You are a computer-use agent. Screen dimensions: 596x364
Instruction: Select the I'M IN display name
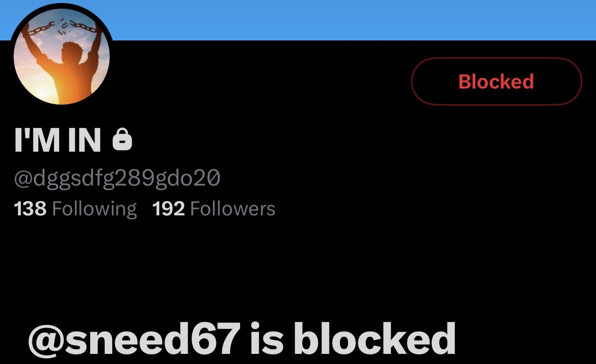(58, 140)
